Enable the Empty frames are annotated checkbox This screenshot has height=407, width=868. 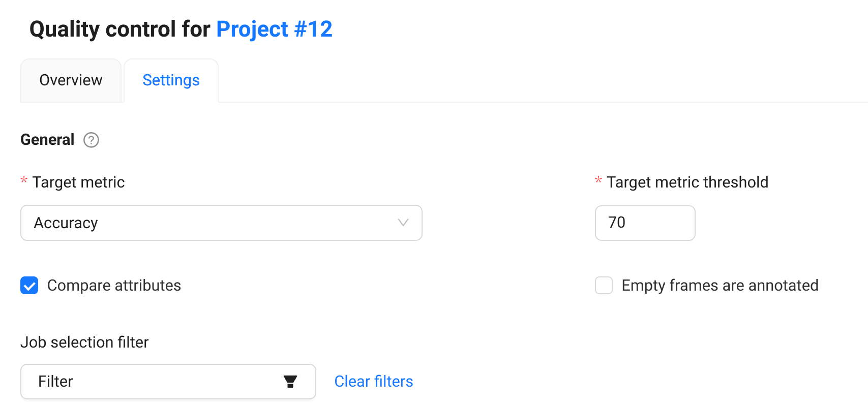pyautogui.click(x=604, y=286)
